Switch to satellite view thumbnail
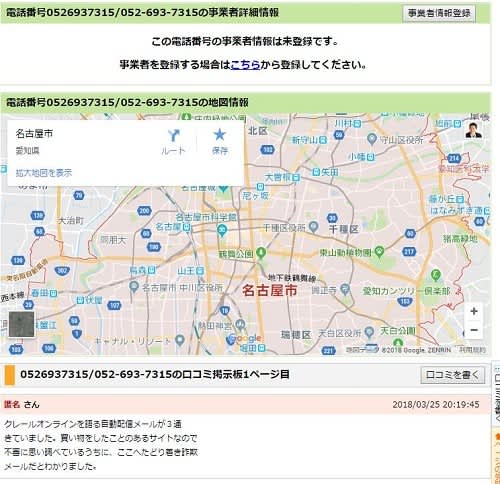The height and width of the screenshot is (484, 500). point(21,324)
